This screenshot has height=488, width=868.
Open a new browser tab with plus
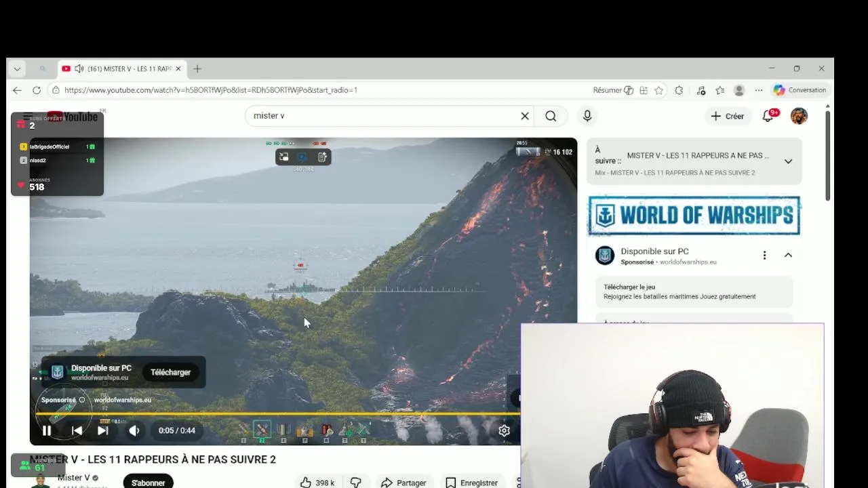[197, 68]
